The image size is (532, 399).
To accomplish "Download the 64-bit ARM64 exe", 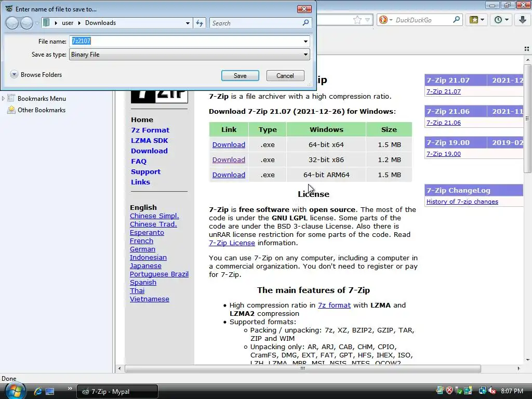I will point(229,175).
